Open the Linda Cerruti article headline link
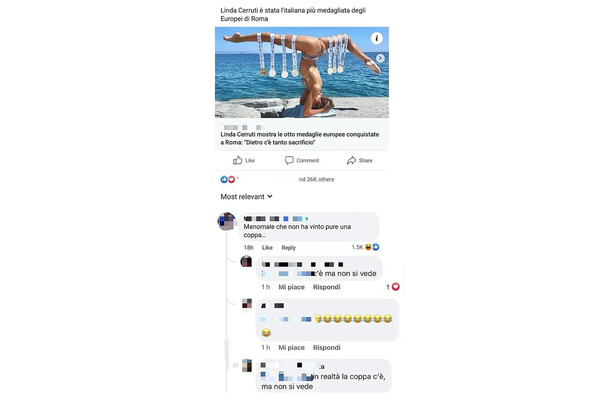The width and height of the screenshot is (600, 400). point(300,138)
